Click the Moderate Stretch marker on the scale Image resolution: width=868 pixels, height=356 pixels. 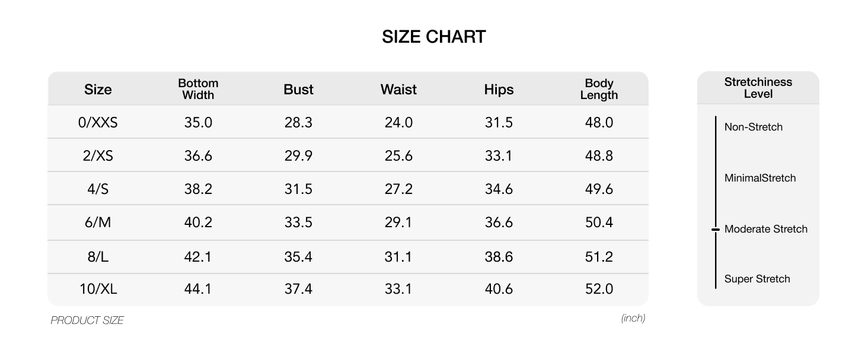coord(716,229)
